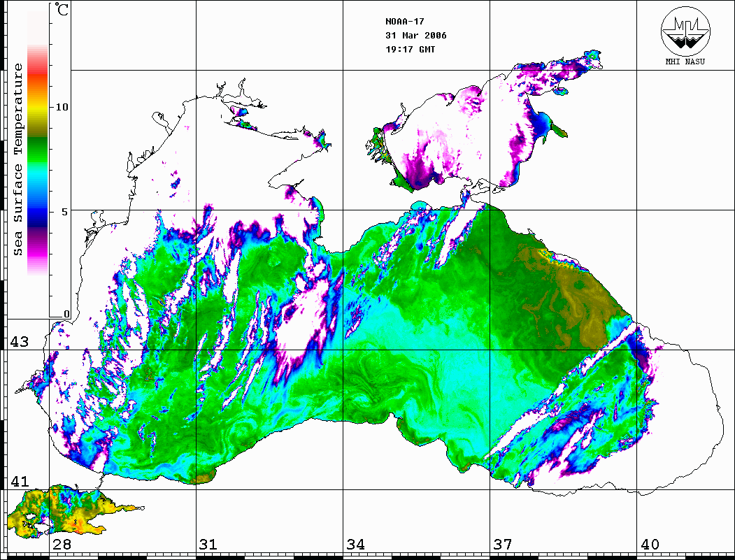Screen dimensions: 735x560
Task: Select the 'NOAA-17' satellite label
Action: pyautogui.click(x=404, y=22)
